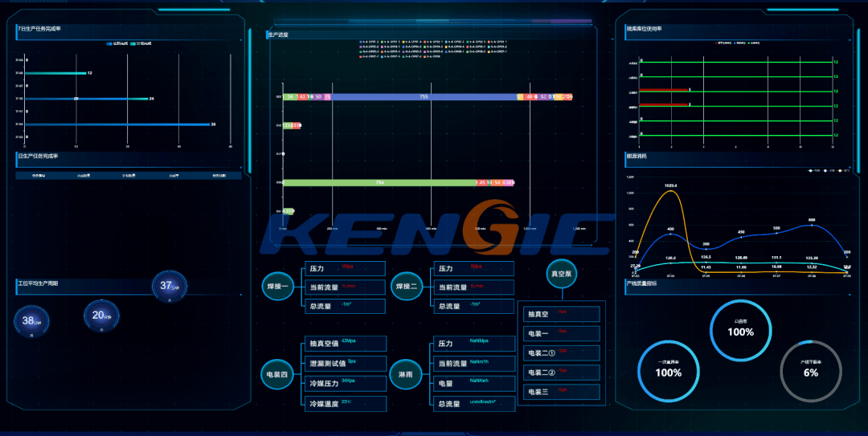Viewport: 868px width, 436px height.
Task: Click the 123.28 value on the cyan line
Action: pyautogui.click(x=812, y=258)
